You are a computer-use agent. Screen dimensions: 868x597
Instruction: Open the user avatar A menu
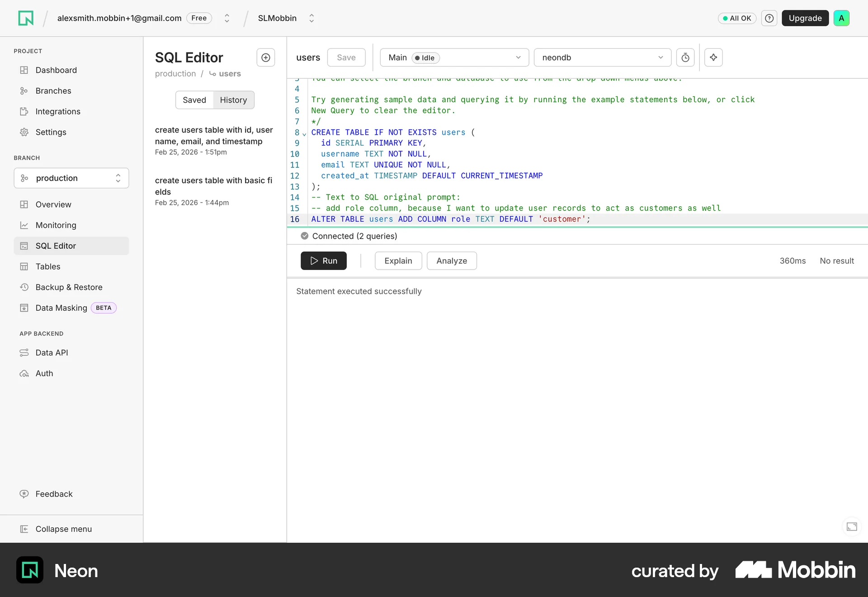point(841,18)
